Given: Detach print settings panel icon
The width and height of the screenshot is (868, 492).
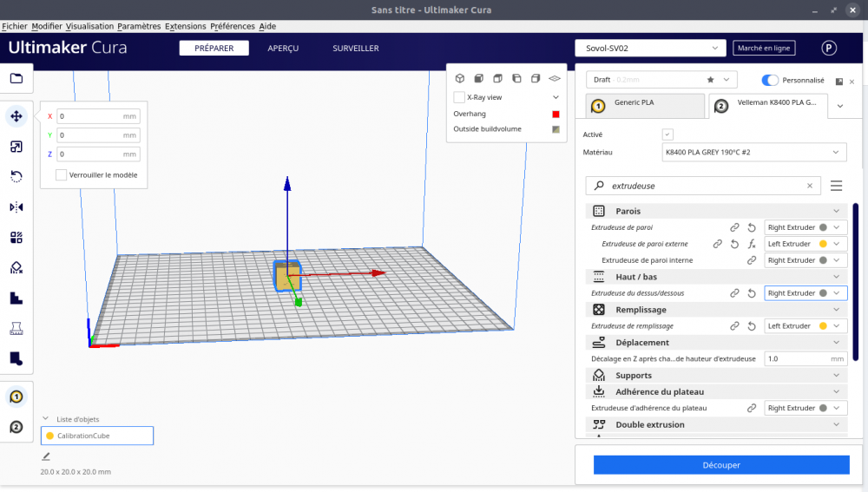Looking at the screenshot, I should point(839,82).
